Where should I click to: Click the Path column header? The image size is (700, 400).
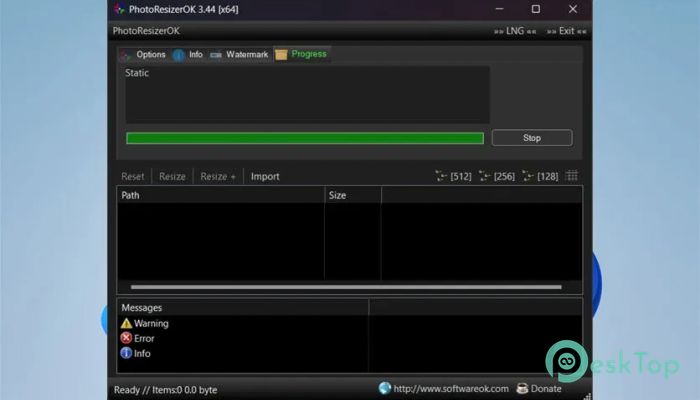221,195
